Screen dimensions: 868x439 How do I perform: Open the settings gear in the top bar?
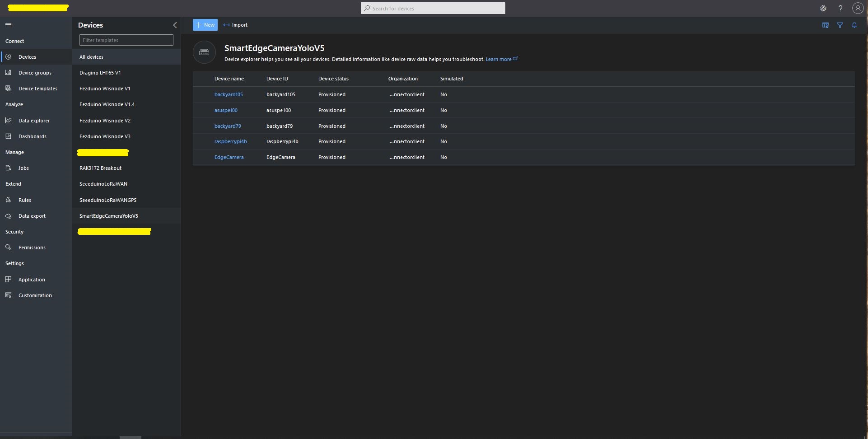click(x=823, y=9)
